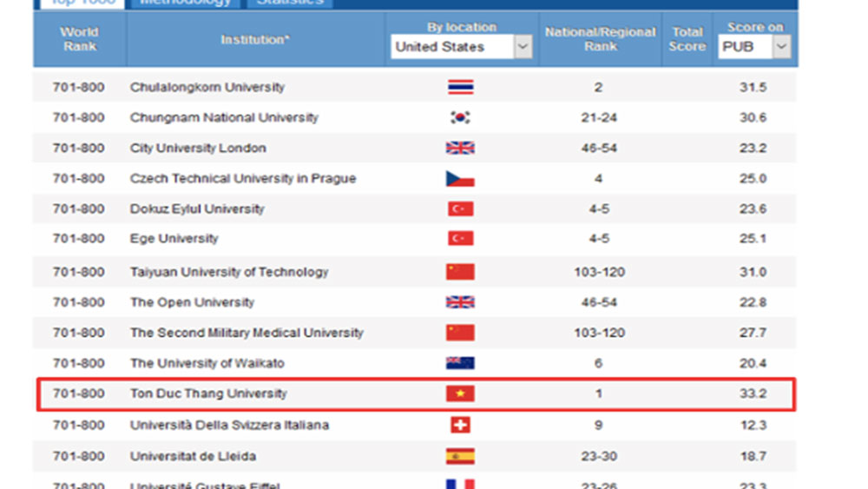The height and width of the screenshot is (489, 868).
Task: Click the South Korea flag for Chungnam National
Action: (x=460, y=117)
